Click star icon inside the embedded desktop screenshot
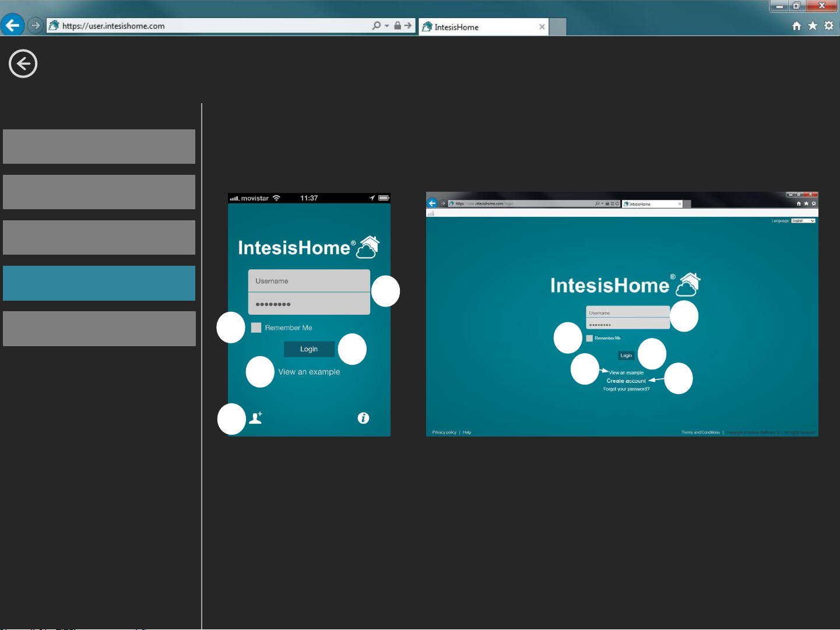The height and width of the screenshot is (630, 840). pyautogui.click(x=806, y=203)
